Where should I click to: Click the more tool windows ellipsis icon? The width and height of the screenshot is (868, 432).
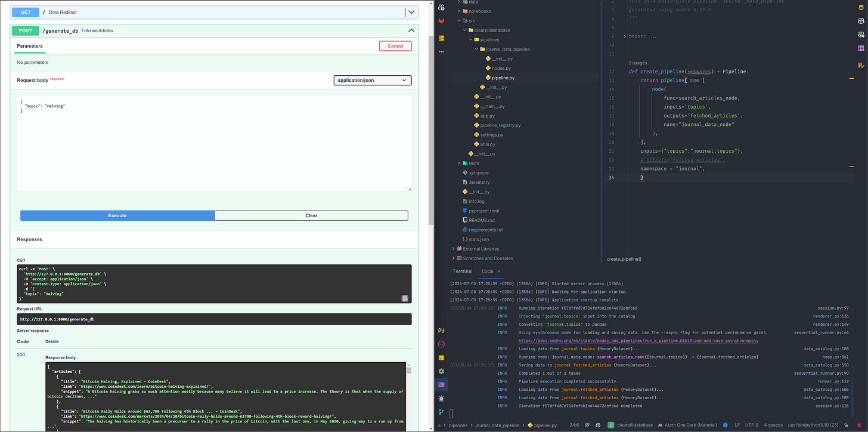click(441, 52)
